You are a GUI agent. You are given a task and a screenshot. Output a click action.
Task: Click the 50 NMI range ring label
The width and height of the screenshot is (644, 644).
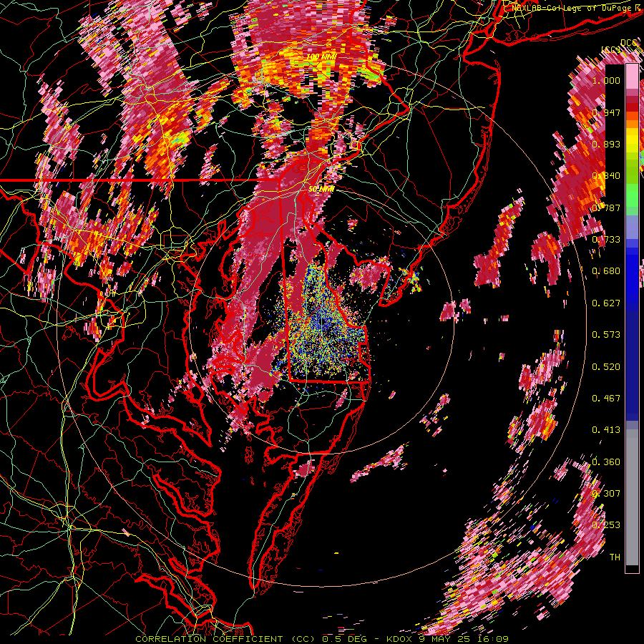[321, 190]
